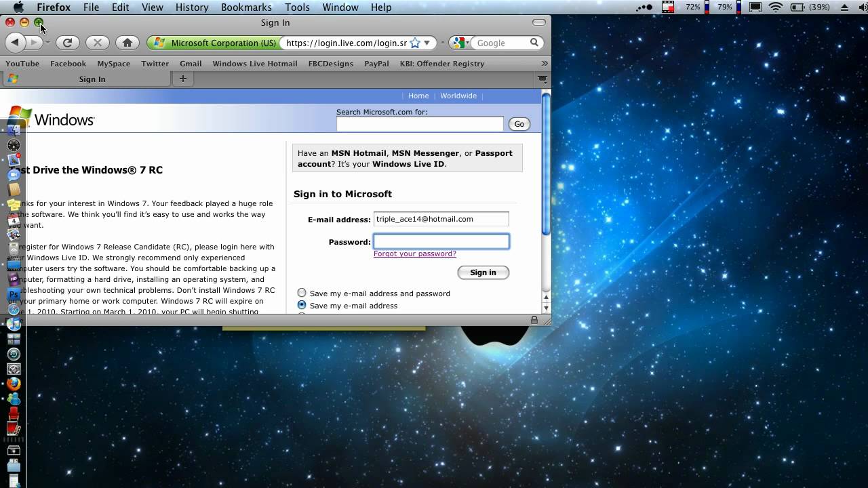The width and height of the screenshot is (868, 488).
Task: Open Photoshop from the Dock
Action: point(13,294)
